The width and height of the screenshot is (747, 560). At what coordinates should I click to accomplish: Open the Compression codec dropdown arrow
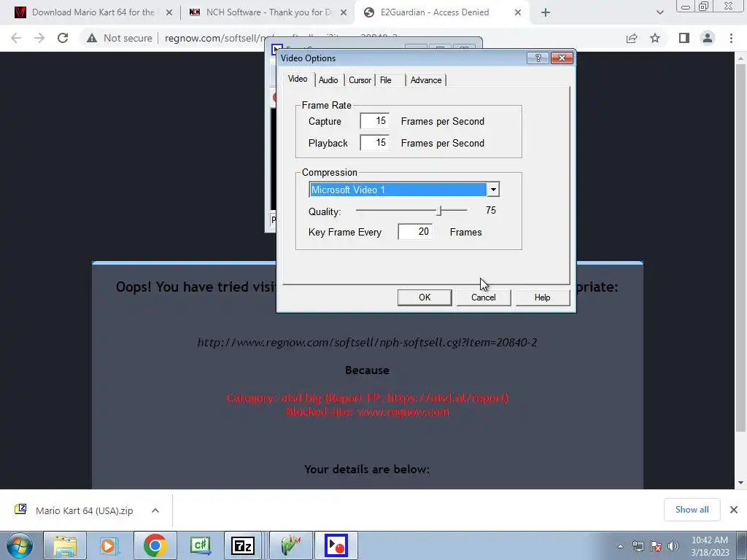point(493,190)
